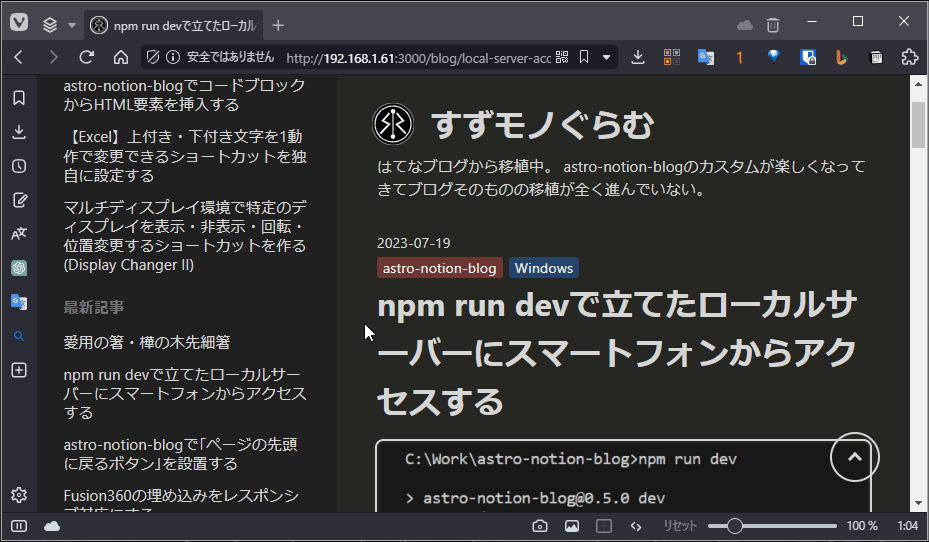The height and width of the screenshot is (542, 929).
Task: Open the page actions menu
Action: tap(635, 526)
